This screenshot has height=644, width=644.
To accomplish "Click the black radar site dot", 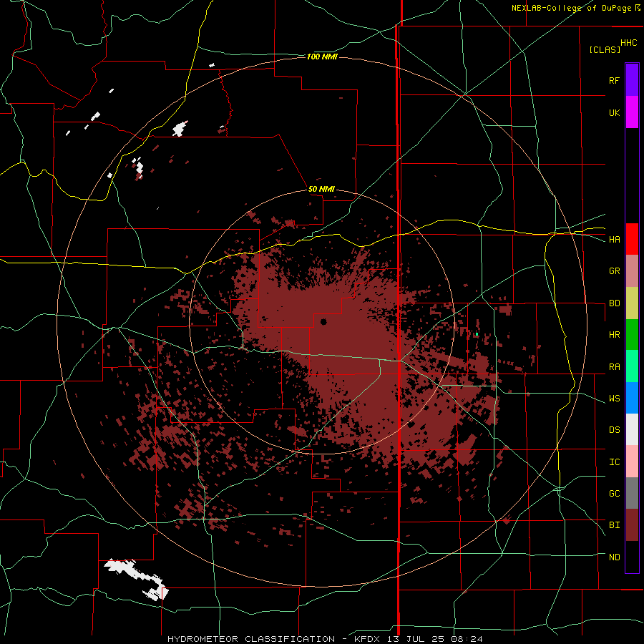I will click(x=323, y=321).
